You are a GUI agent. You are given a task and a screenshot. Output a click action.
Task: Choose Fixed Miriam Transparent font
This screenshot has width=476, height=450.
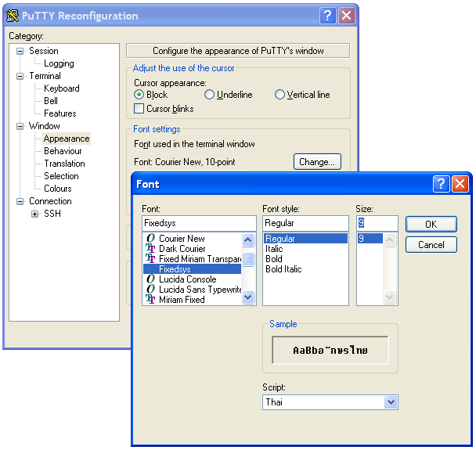(192, 259)
